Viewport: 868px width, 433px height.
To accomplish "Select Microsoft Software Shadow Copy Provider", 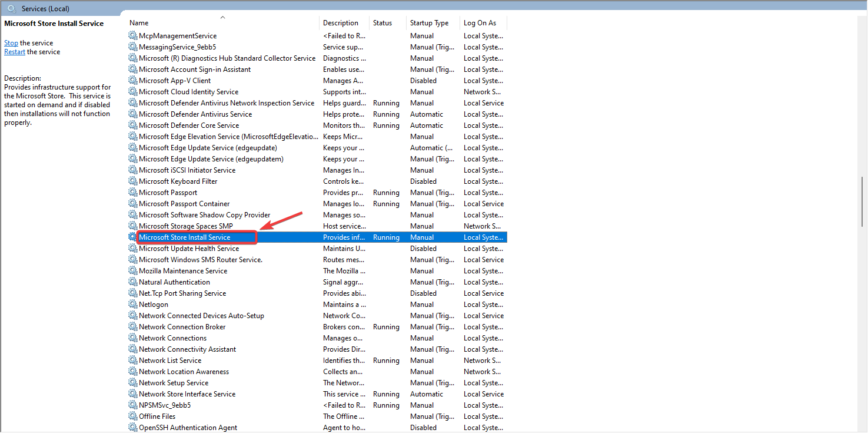I will coord(205,215).
